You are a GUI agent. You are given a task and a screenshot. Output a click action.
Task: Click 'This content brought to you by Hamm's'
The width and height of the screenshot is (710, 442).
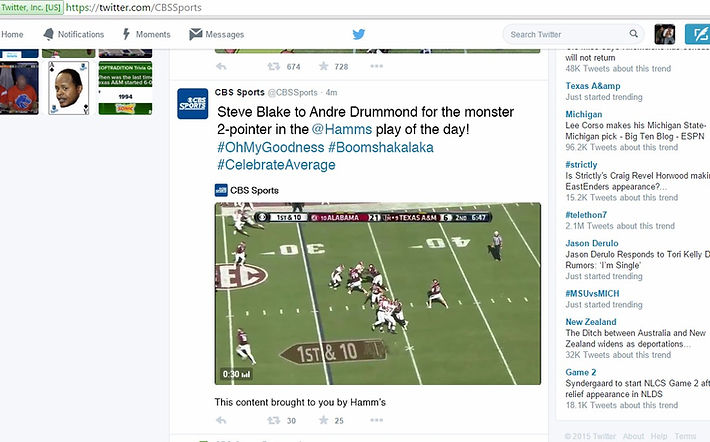(300, 402)
